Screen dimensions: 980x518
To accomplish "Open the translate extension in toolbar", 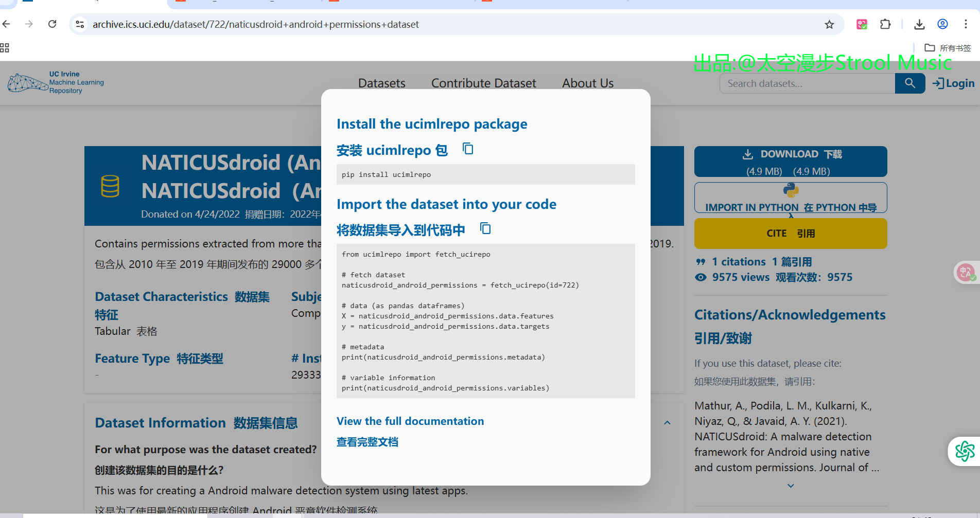I will (862, 24).
